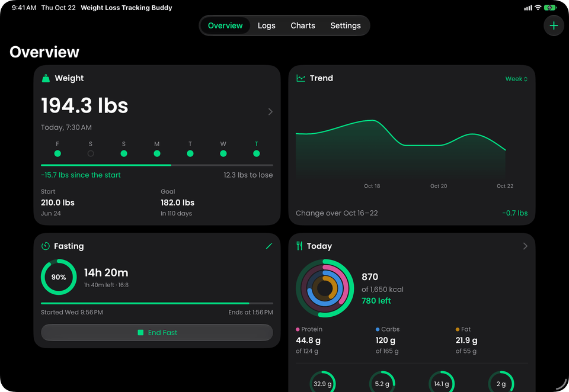569x392 pixels.
Task: Click the Oct 18 axis label
Action: coord(372,186)
